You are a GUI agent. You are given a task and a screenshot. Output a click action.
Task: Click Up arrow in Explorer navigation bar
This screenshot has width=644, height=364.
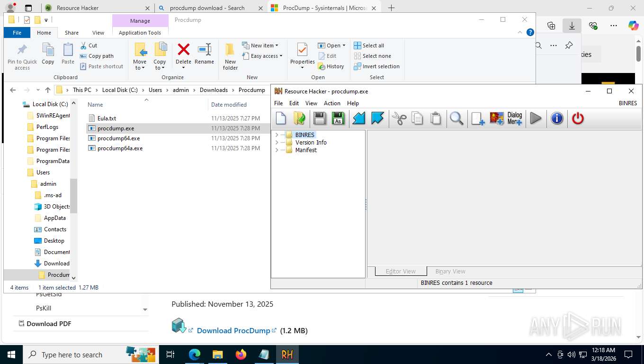tap(47, 90)
